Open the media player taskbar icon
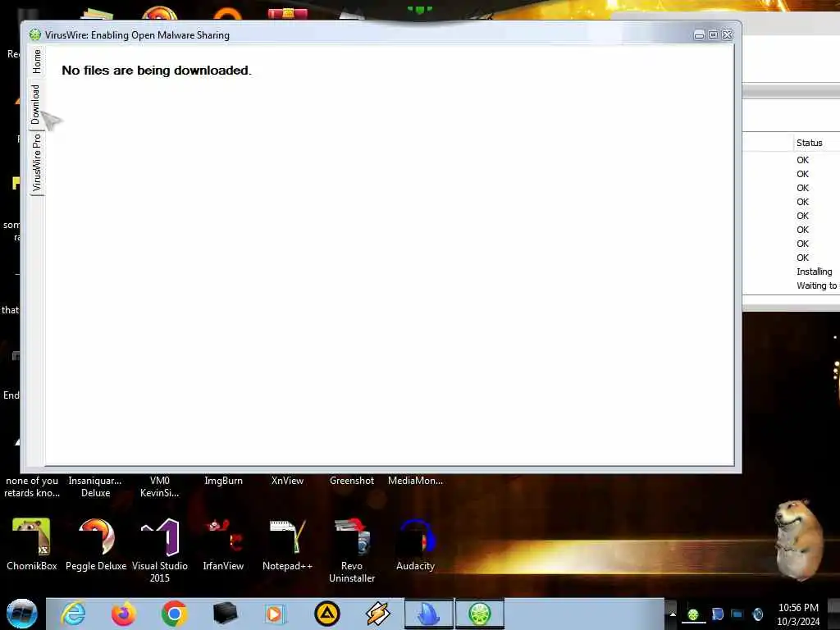The image size is (840, 630). coord(275,614)
